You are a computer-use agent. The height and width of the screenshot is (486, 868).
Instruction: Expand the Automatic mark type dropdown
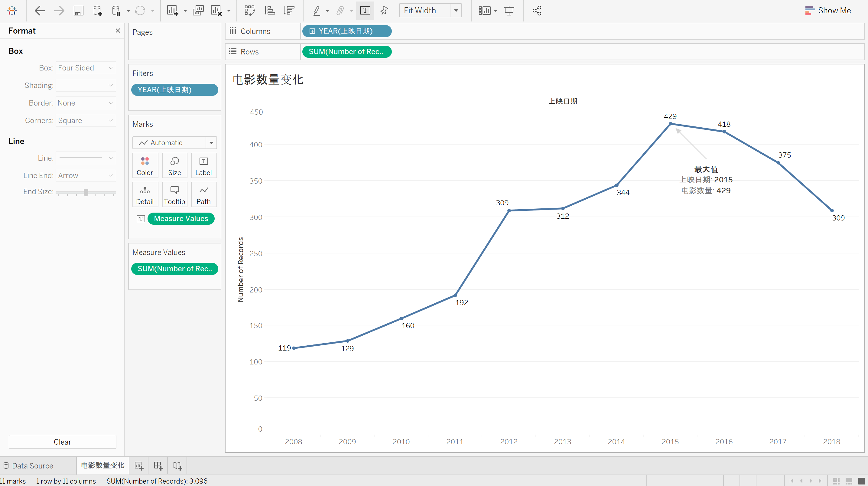[211, 143]
